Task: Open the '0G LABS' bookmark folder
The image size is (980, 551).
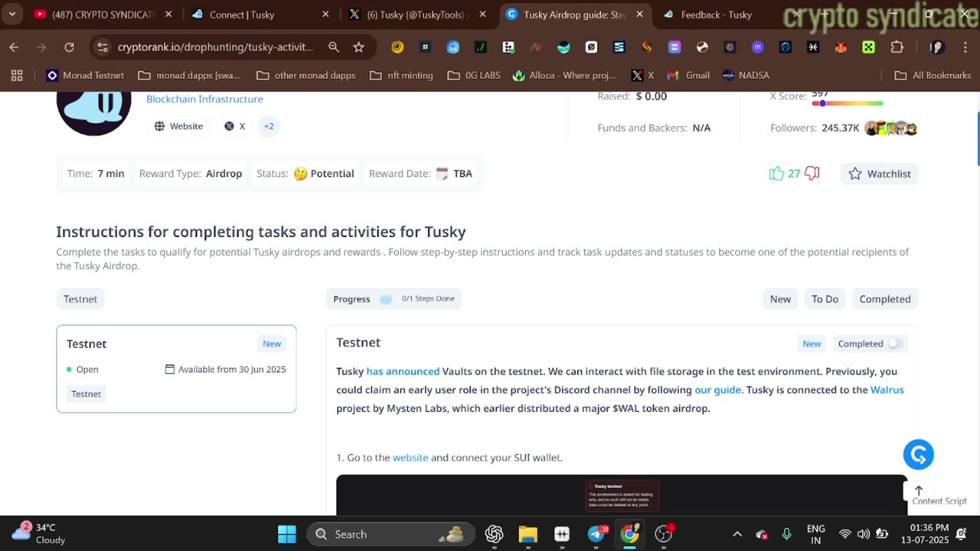Action: 473,75
